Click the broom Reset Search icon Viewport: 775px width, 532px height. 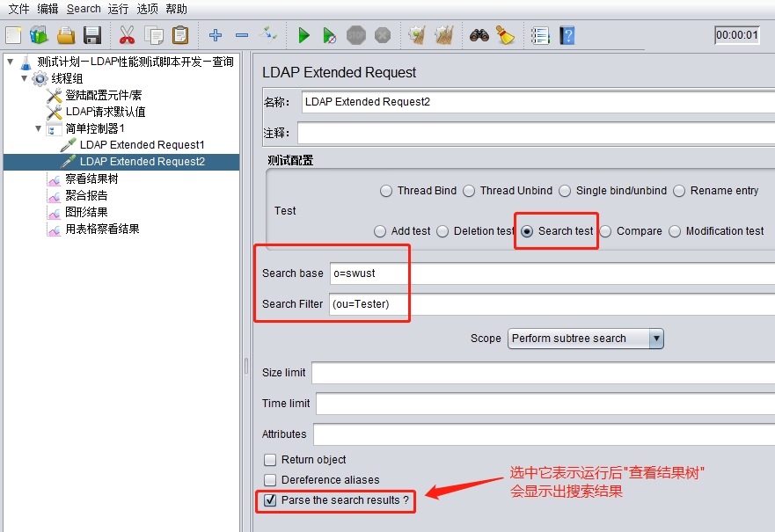tap(505, 35)
